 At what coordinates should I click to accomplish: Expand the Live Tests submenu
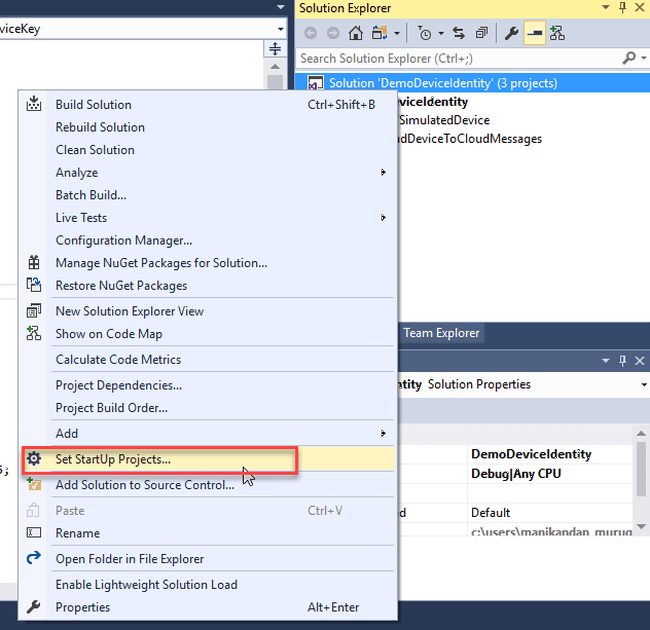coord(209,218)
